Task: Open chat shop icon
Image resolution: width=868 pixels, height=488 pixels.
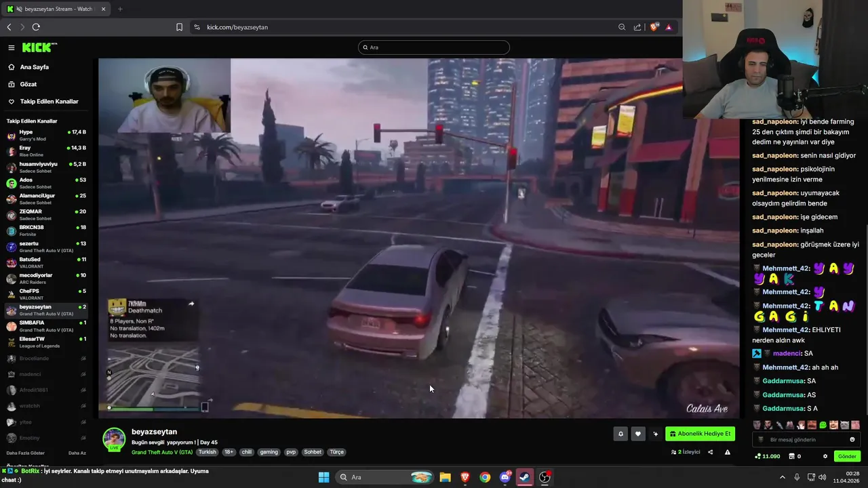Action: click(x=791, y=456)
